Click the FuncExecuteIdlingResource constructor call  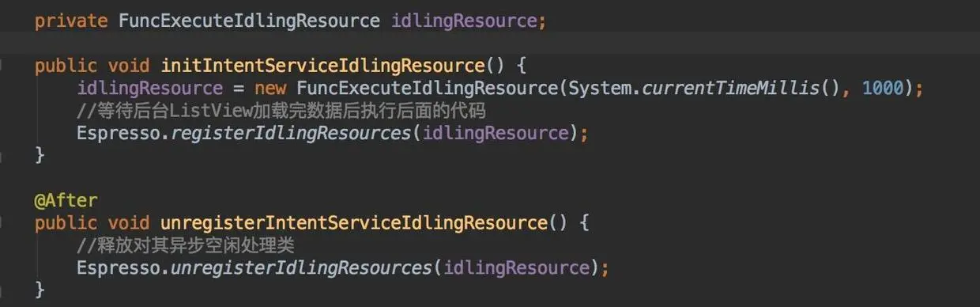(x=427, y=88)
